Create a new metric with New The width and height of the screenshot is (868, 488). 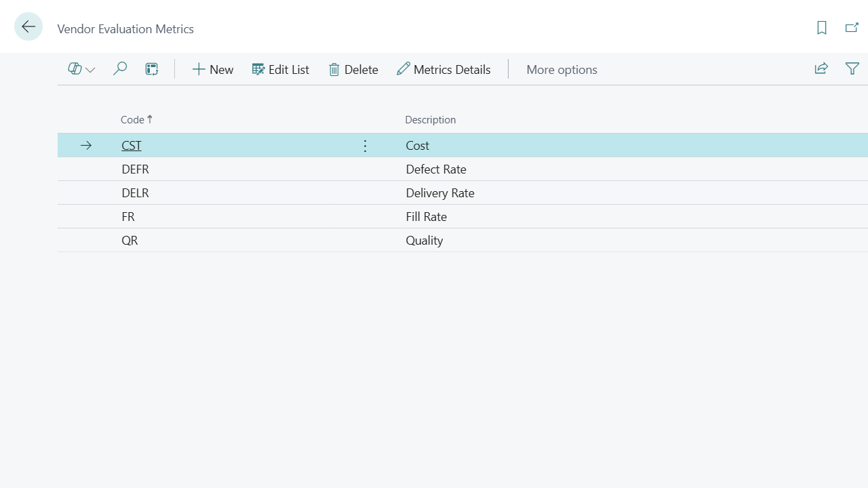coord(212,69)
